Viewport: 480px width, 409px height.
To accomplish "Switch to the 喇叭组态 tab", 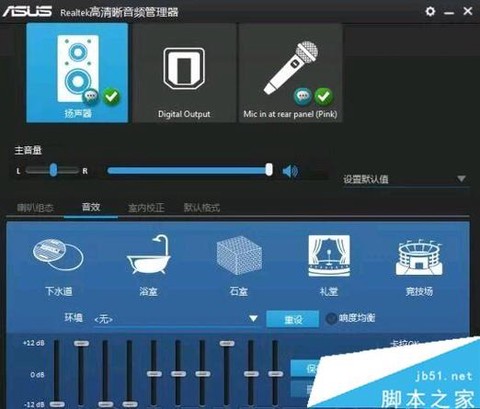I will pos(35,208).
